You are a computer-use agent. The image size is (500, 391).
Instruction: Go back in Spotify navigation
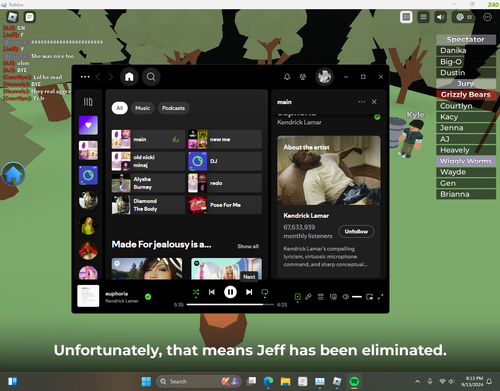point(98,77)
